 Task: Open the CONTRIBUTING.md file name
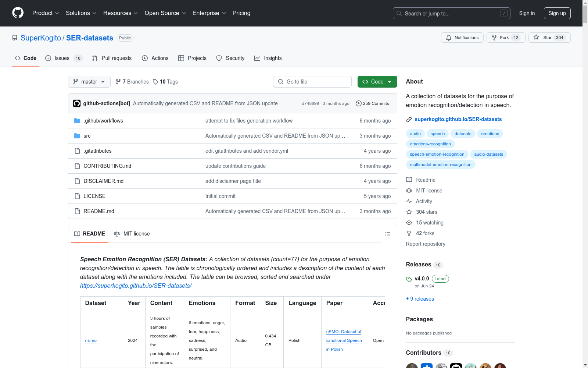(107, 166)
